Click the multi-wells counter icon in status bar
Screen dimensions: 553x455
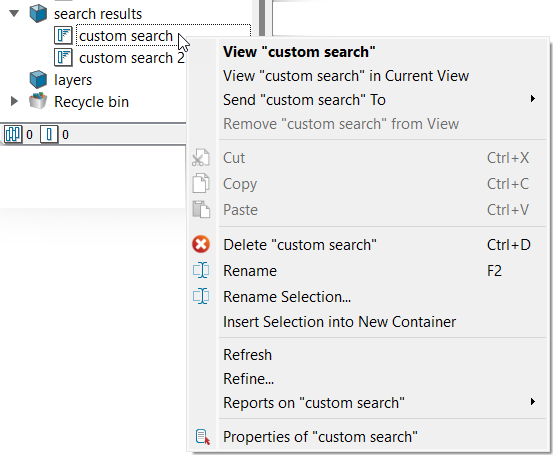(x=13, y=134)
